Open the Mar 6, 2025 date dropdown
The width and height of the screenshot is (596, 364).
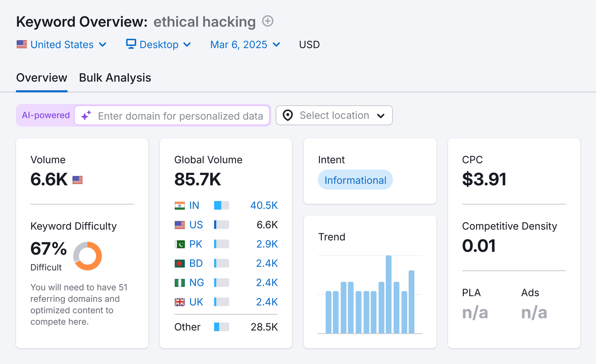[x=245, y=45]
